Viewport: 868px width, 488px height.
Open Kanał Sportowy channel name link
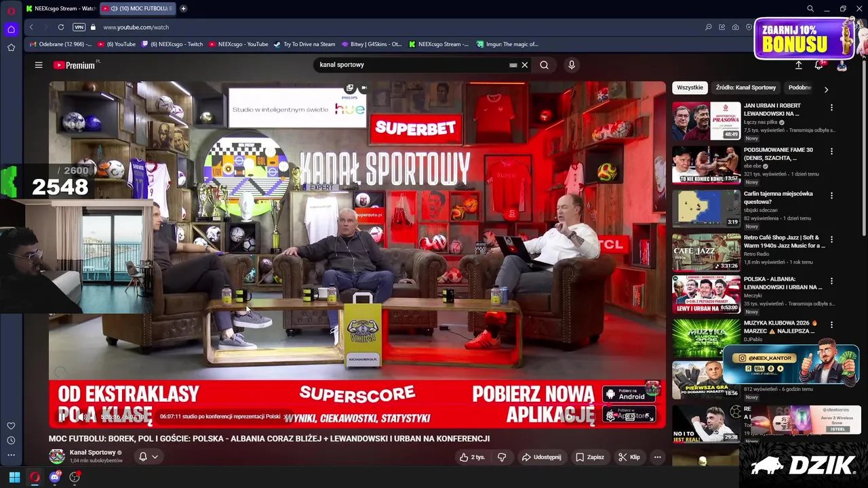(92, 452)
